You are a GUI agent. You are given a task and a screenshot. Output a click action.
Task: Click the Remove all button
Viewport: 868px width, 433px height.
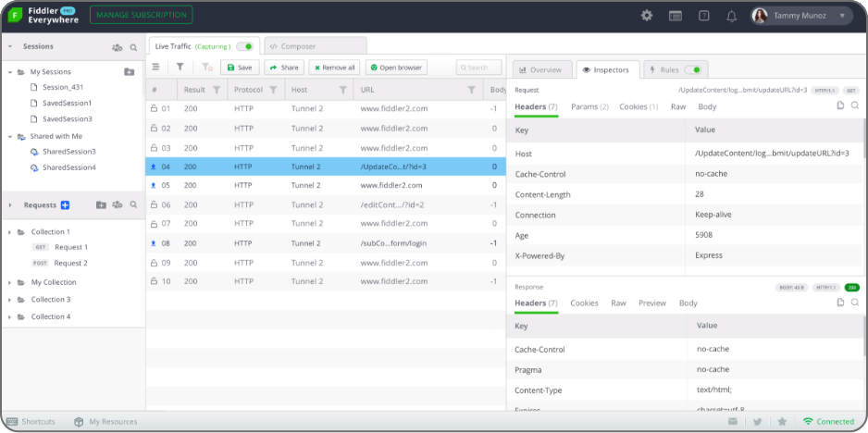tap(334, 68)
